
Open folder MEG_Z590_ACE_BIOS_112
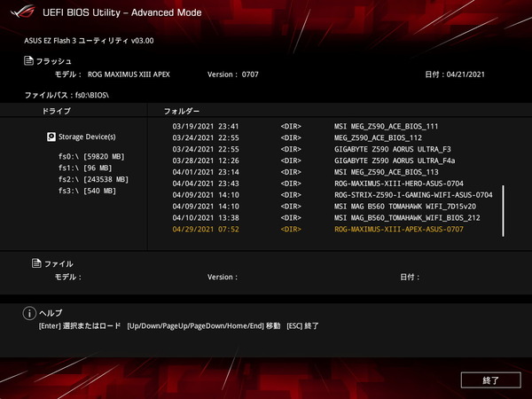coord(378,137)
